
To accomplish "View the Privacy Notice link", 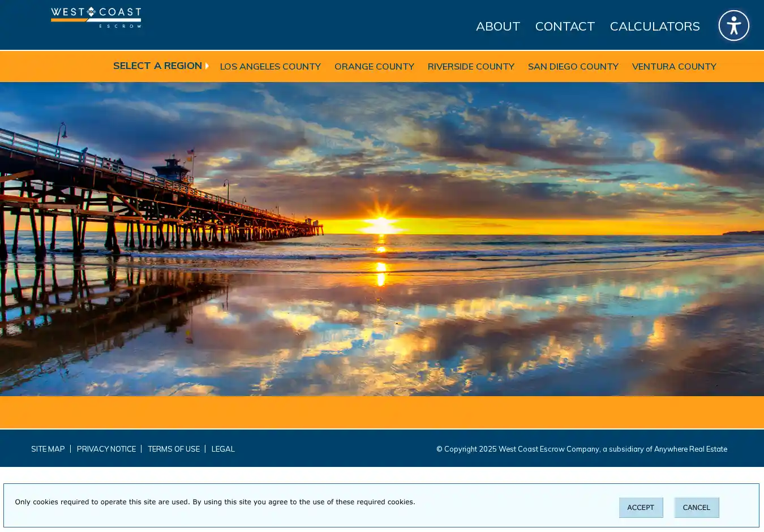I will (x=106, y=449).
